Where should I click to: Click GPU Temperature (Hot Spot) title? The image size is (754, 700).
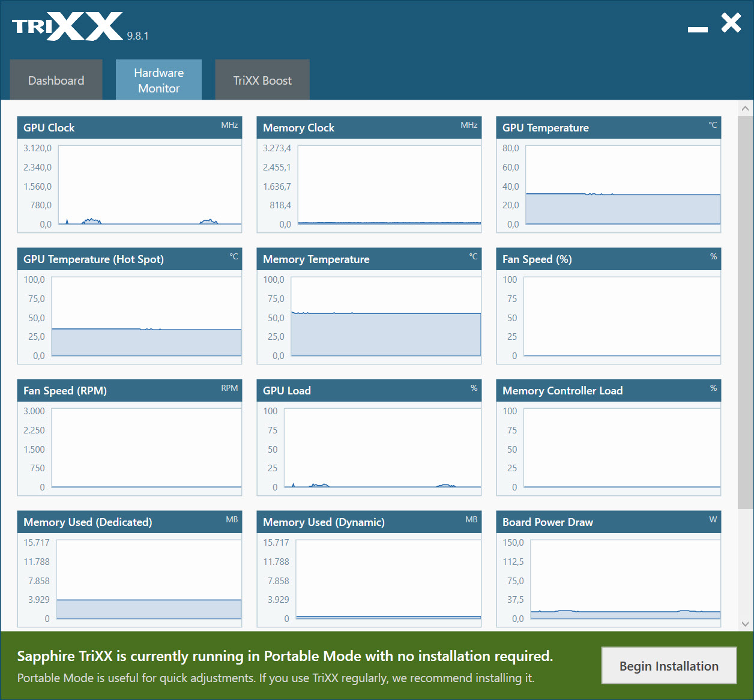click(x=94, y=259)
